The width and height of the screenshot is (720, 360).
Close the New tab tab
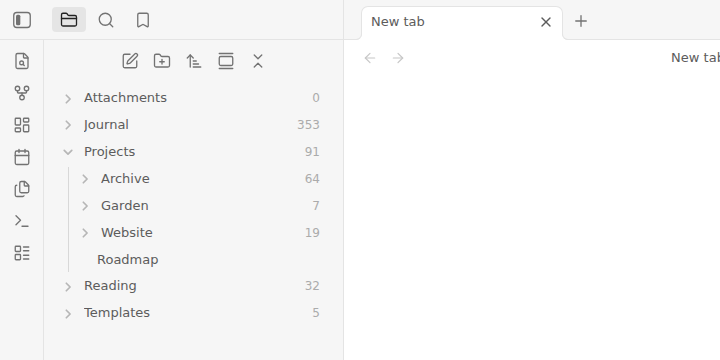tap(546, 22)
